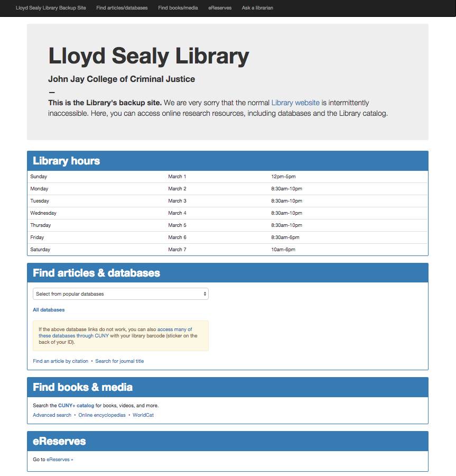
Task: Click the March 3 date cell
Action: (x=177, y=201)
